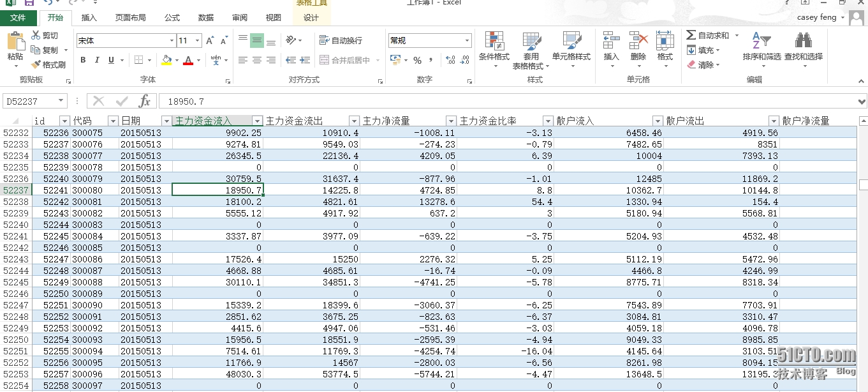868x392 pixels.
Task: Click the formula bar showing 18950.7
Action: tap(507, 101)
